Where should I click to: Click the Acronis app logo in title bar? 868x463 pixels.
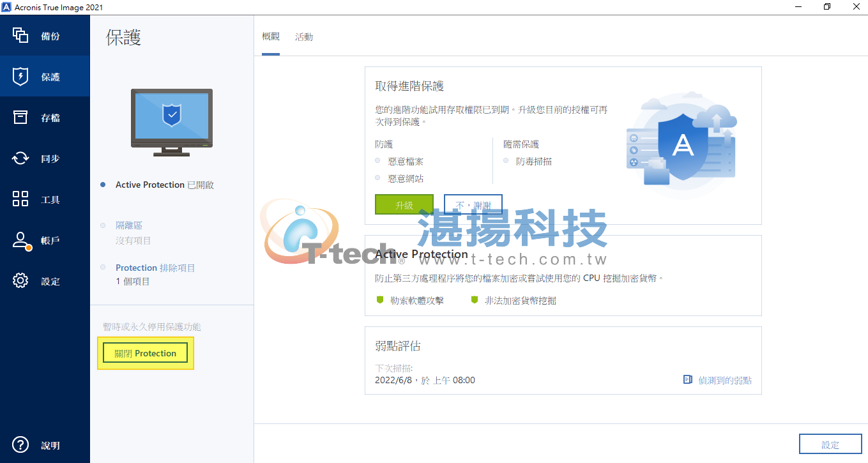pyautogui.click(x=7, y=7)
